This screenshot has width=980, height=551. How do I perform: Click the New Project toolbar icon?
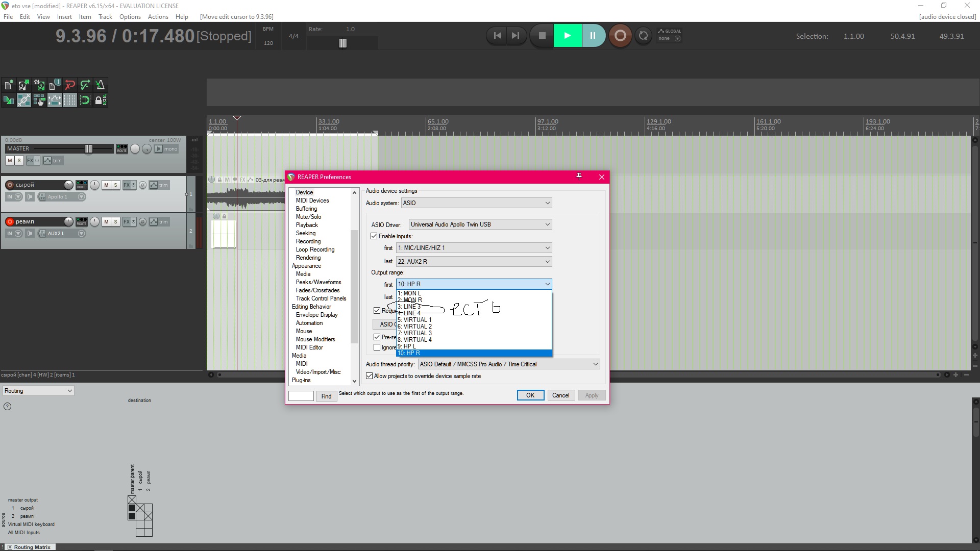(8, 85)
